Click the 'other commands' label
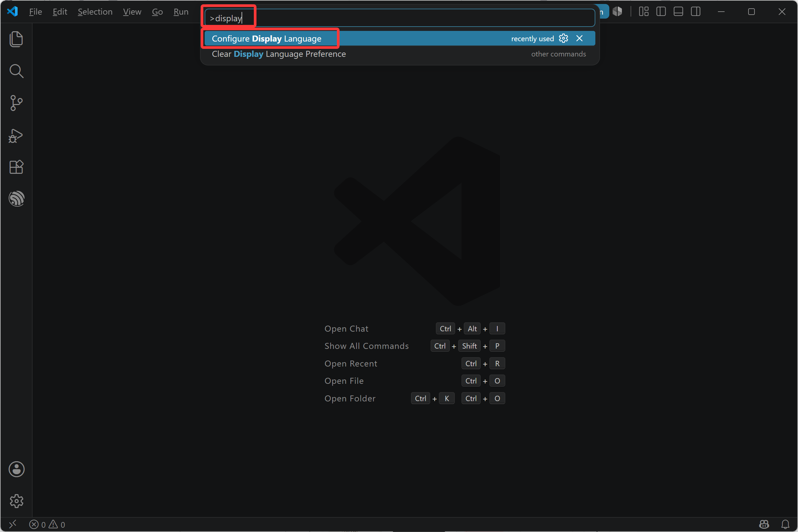 coord(558,54)
